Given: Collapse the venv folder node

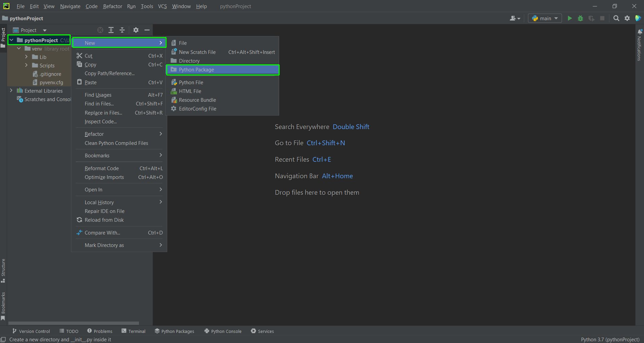Looking at the screenshot, I should tap(19, 49).
